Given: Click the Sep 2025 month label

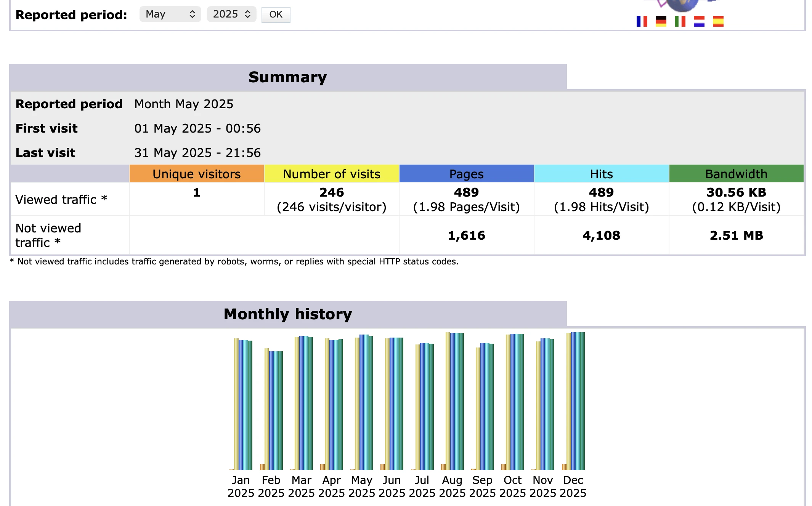Looking at the screenshot, I should tap(482, 487).
